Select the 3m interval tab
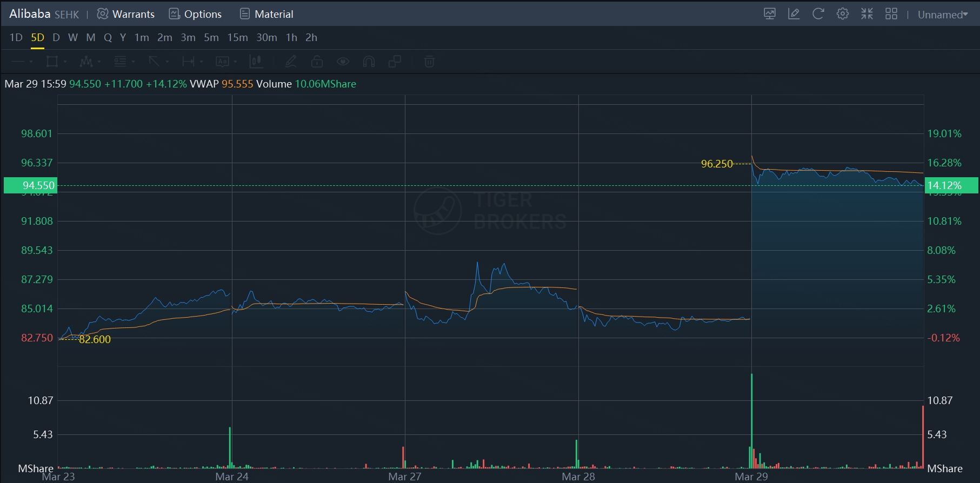The width and height of the screenshot is (980, 483). [x=188, y=37]
